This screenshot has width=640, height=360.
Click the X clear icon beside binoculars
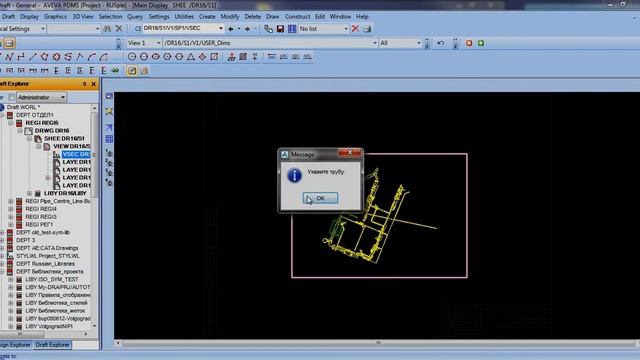(x=119, y=29)
